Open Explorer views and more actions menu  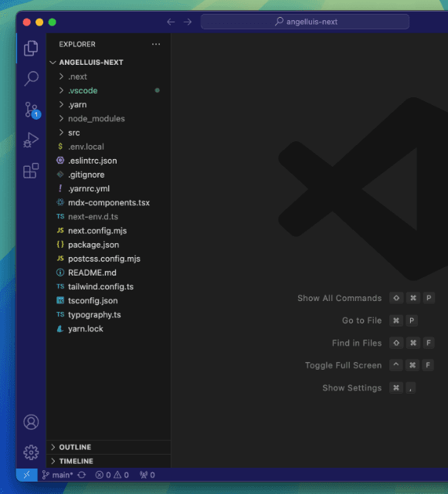(156, 44)
